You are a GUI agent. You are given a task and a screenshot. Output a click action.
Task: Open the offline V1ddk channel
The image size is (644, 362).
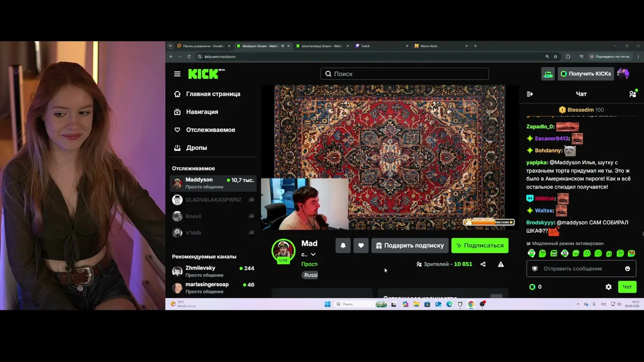pyautogui.click(x=213, y=233)
